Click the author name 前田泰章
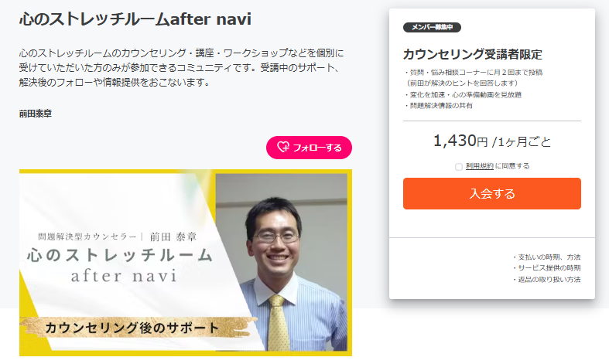 (36, 114)
